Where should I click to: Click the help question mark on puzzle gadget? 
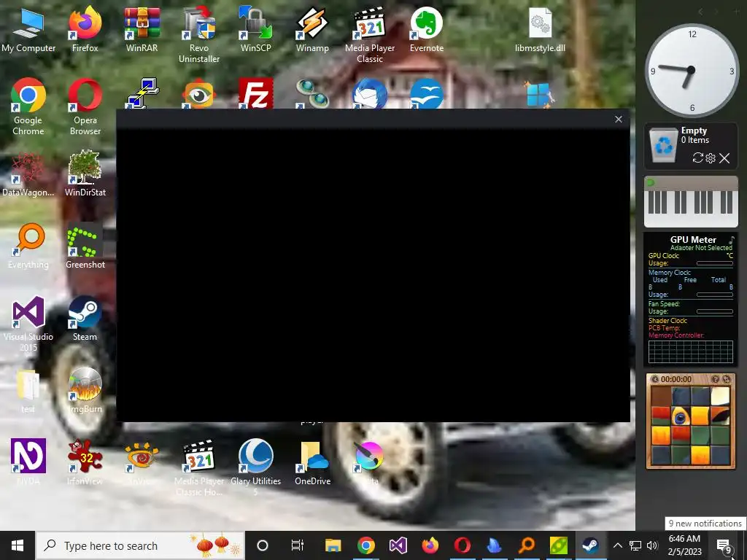pyautogui.click(x=715, y=379)
